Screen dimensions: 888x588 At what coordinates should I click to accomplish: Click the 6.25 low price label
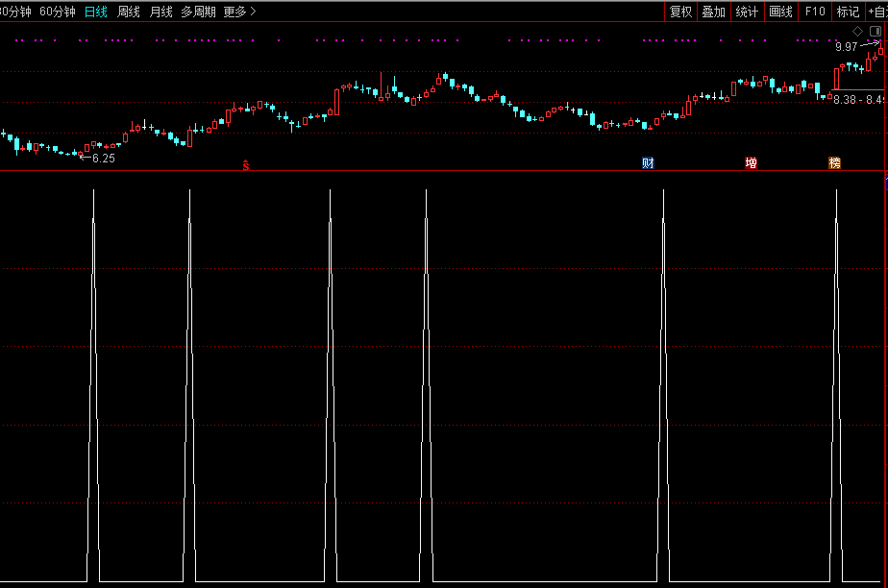click(x=103, y=159)
